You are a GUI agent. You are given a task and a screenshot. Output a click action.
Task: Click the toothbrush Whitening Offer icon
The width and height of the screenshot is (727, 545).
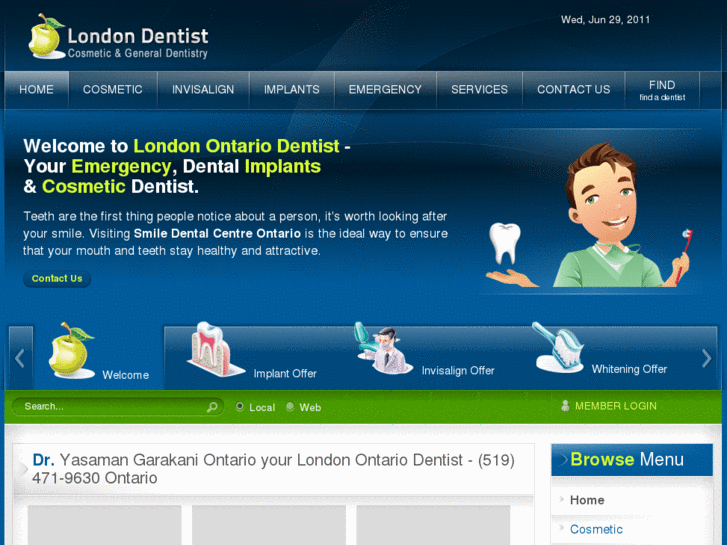pos(558,347)
